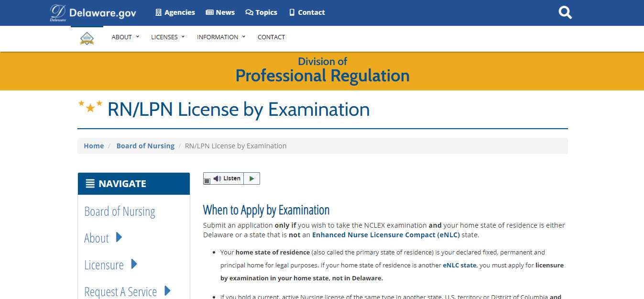Open the INFORMATION dropdown
Screen dimensions: 644x299
pyautogui.click(x=218, y=37)
